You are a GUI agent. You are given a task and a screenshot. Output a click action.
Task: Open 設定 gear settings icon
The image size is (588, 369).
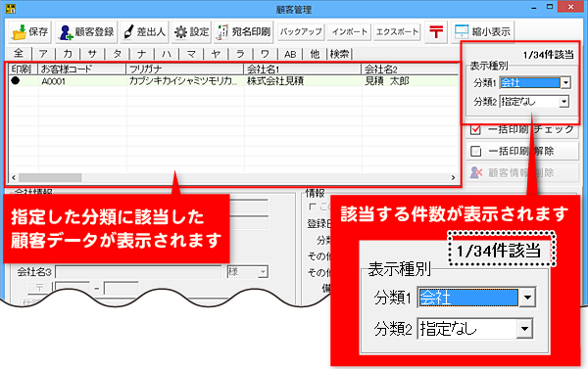(180, 32)
